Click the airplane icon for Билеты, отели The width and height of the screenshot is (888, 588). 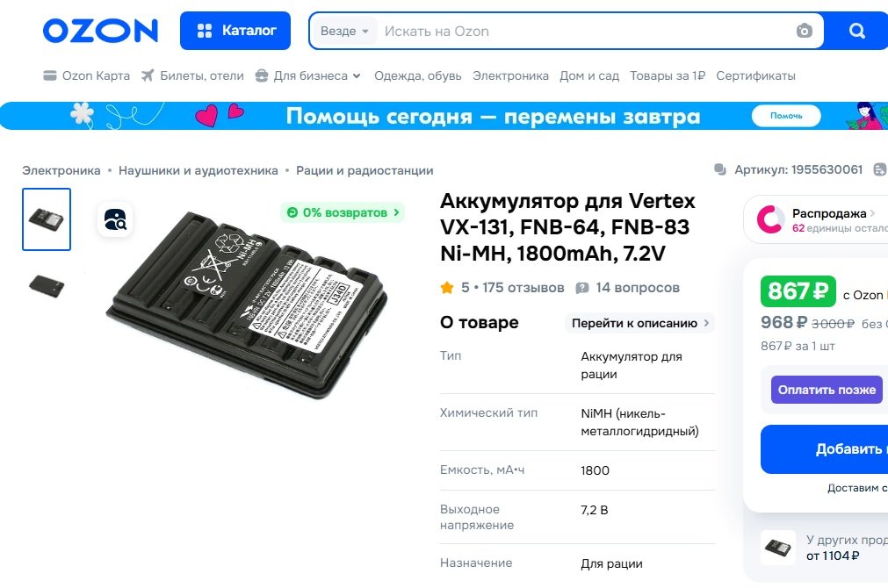(148, 75)
